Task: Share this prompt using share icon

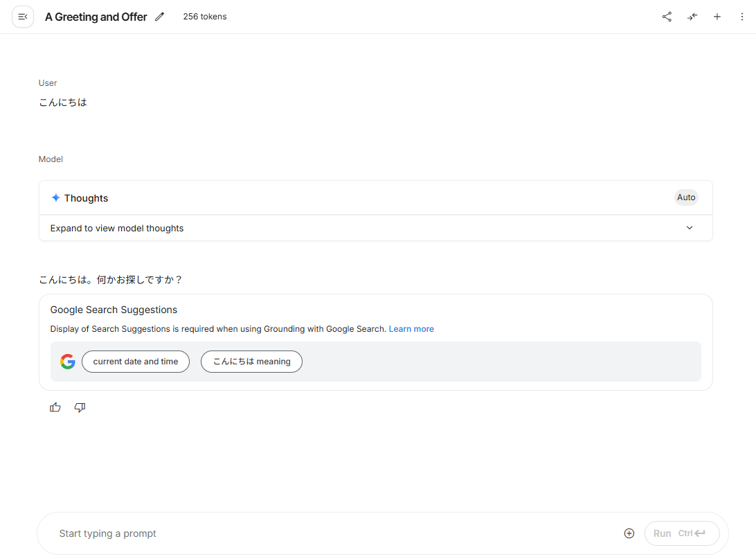Action: point(667,17)
